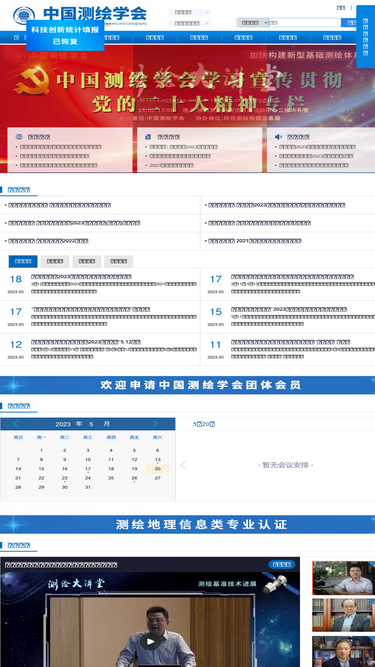Viewport: 375px width, 667px height.
Task: Go to previous month in calendar
Action: click(16, 424)
